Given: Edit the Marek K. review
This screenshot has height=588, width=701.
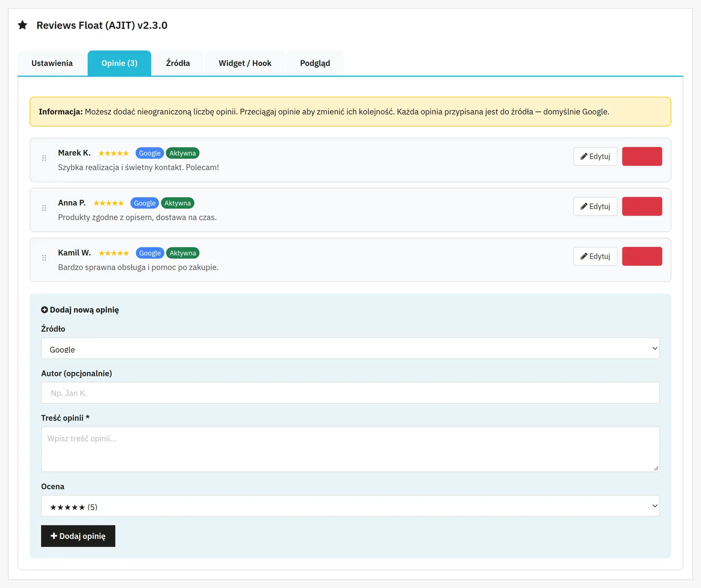Looking at the screenshot, I should click(595, 156).
